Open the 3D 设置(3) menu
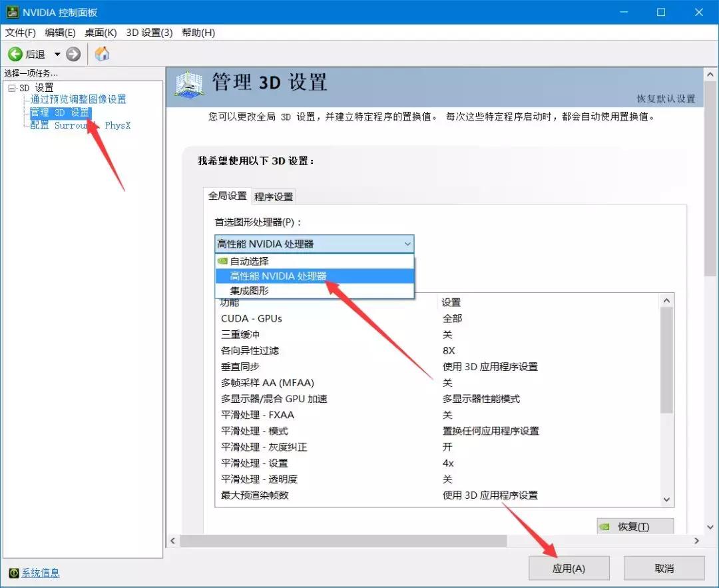 tap(149, 32)
